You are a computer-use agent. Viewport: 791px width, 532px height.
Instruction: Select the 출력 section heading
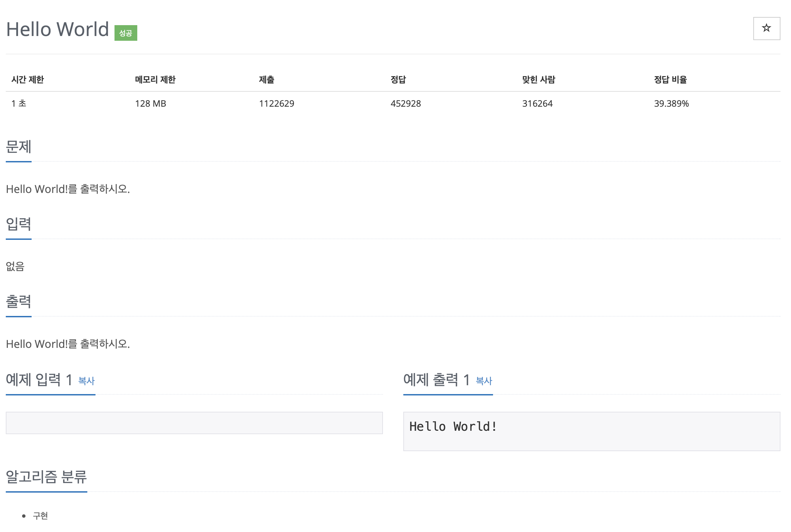point(18,302)
